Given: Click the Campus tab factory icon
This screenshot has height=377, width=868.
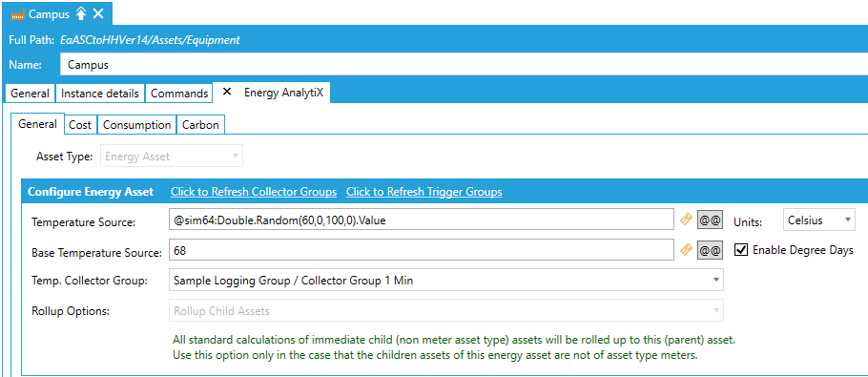Looking at the screenshot, I should pyautogui.click(x=18, y=14).
